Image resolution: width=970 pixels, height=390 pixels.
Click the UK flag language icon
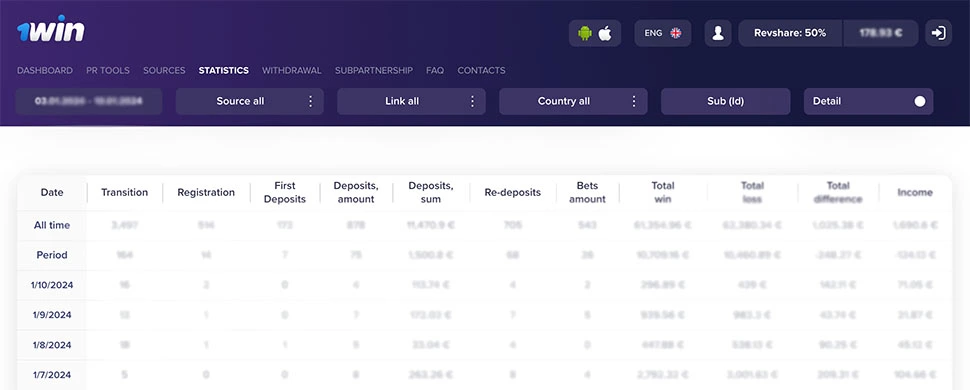click(x=676, y=33)
